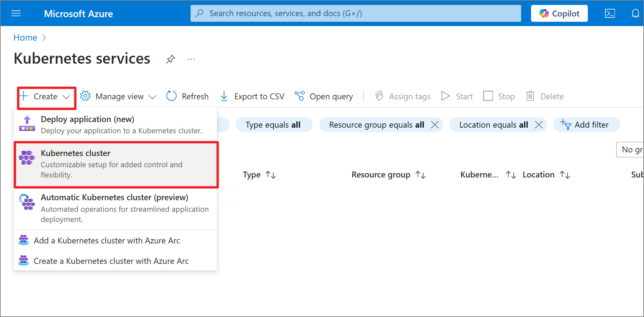
Task: Click the Manage view gear icon
Action: click(85, 96)
